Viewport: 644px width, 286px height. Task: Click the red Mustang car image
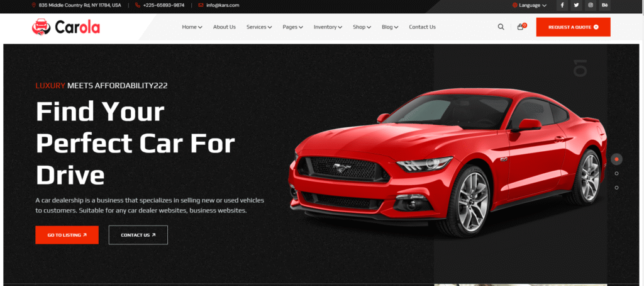tap(447, 164)
